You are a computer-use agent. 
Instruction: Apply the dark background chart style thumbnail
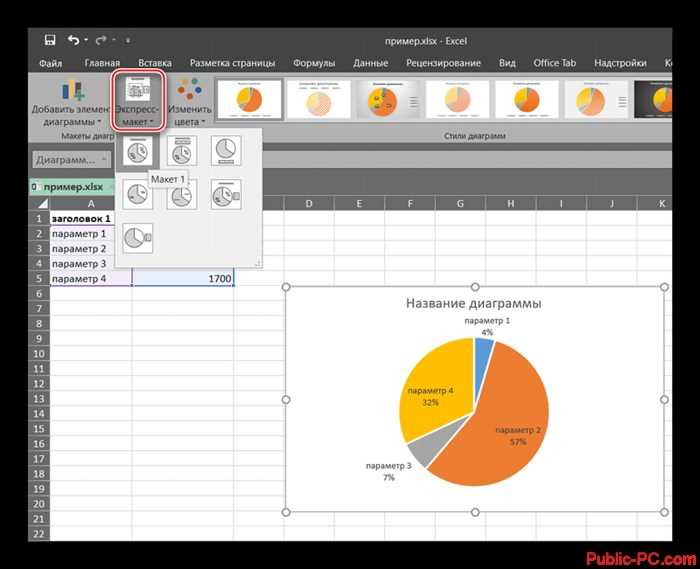[653, 100]
